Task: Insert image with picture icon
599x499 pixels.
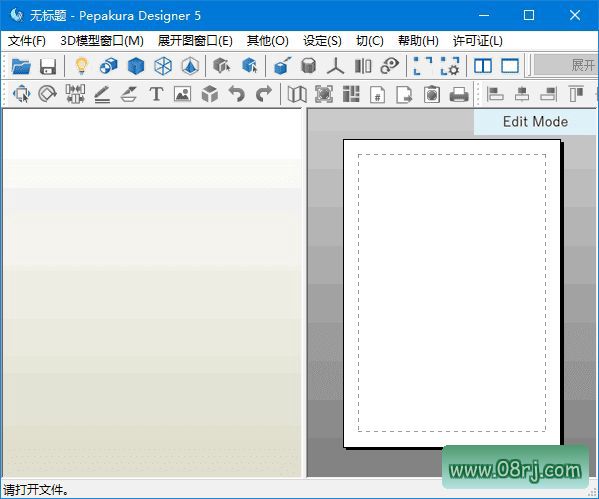Action: point(183,94)
